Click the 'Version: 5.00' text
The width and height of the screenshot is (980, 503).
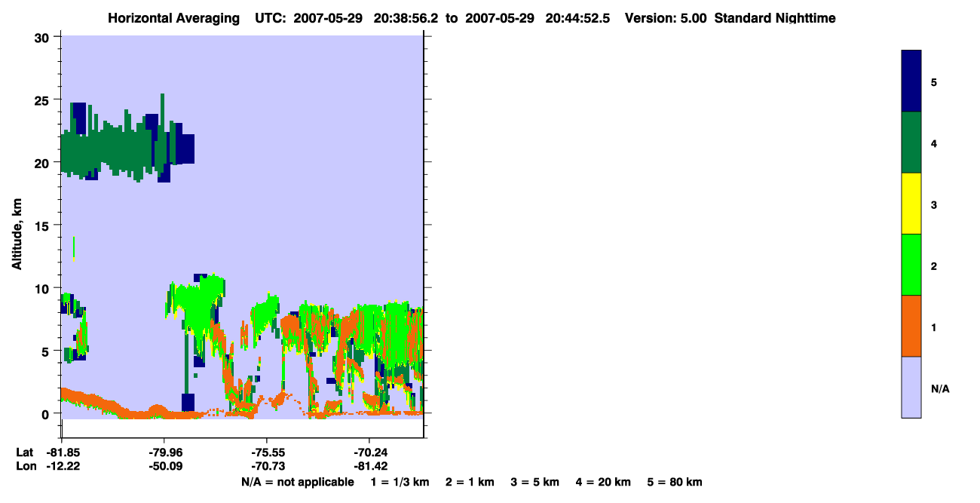[x=666, y=18]
